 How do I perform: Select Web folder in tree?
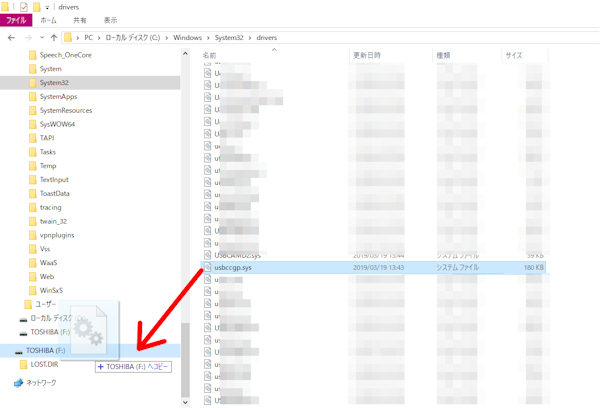[x=47, y=276]
